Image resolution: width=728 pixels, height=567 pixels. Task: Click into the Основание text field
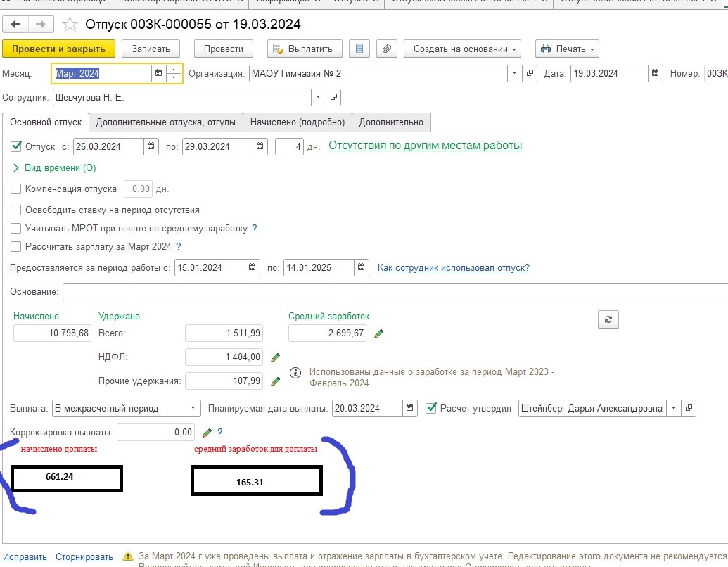[x=394, y=292]
